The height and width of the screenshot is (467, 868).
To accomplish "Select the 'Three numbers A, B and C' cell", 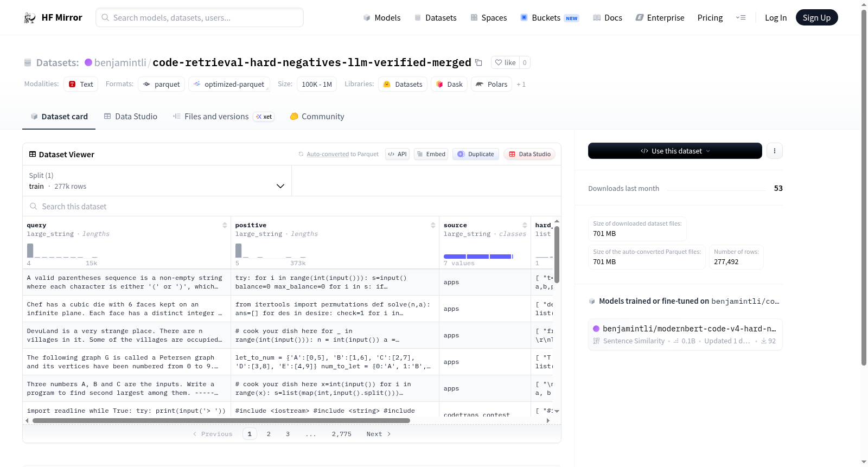I will [126, 388].
